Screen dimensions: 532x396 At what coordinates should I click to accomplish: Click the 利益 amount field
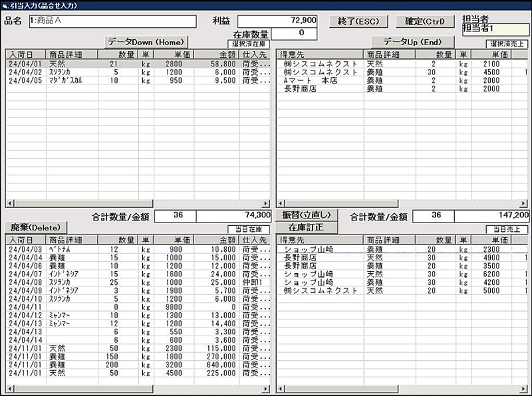coord(279,21)
